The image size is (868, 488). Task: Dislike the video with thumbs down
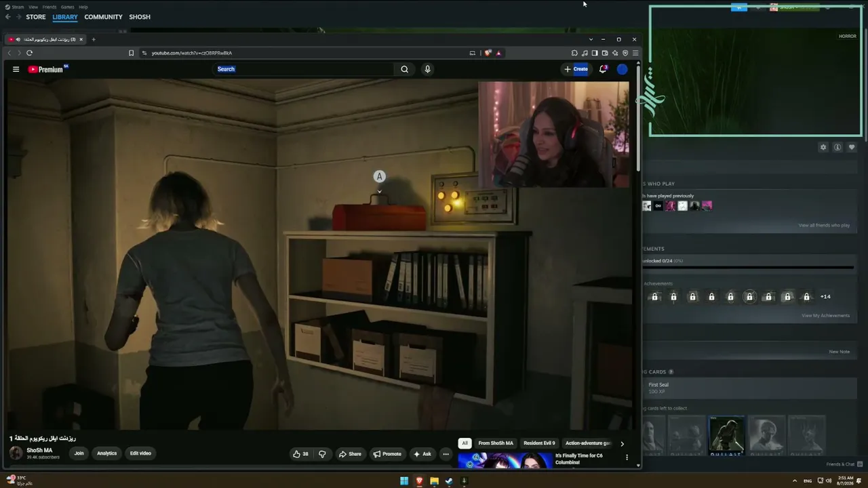point(322,454)
